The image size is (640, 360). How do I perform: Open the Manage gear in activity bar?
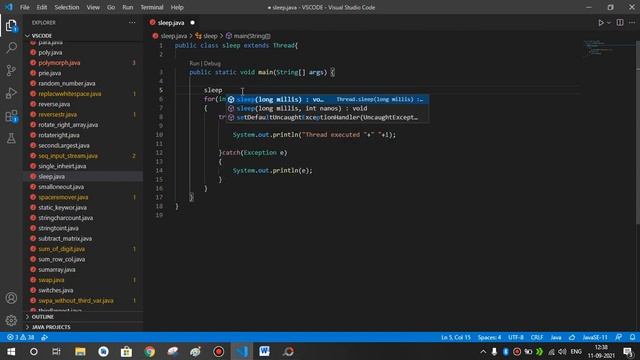click(x=11, y=320)
